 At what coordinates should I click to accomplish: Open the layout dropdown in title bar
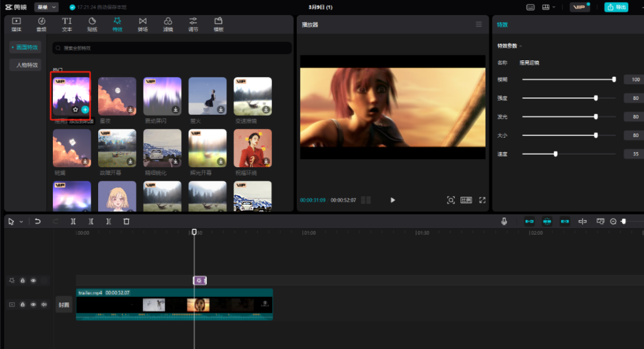click(x=548, y=7)
